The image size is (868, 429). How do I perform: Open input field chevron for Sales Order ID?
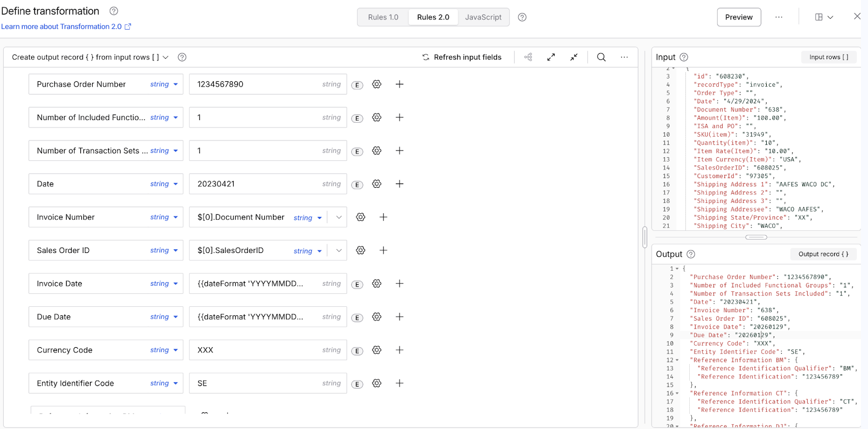tap(339, 251)
